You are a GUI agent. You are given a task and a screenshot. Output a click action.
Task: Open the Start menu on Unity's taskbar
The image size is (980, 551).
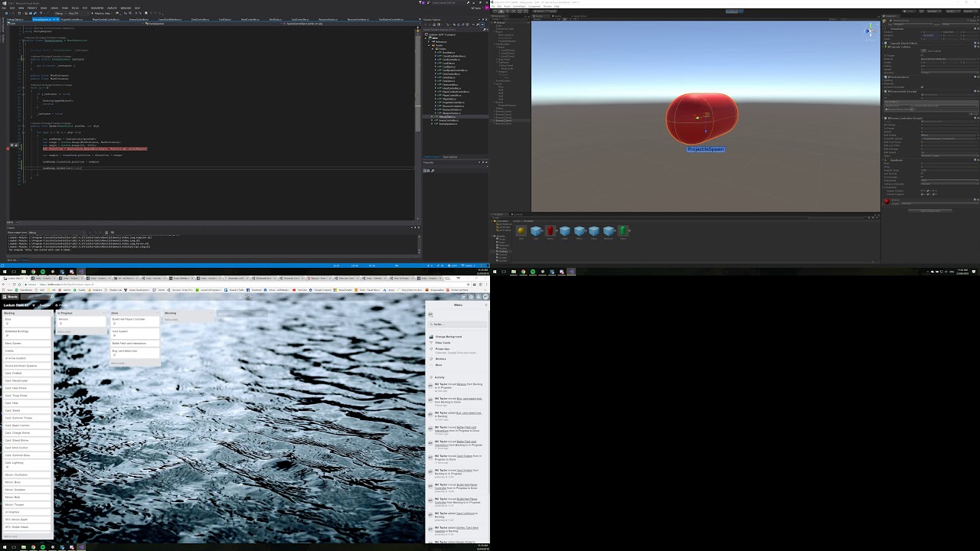click(495, 272)
